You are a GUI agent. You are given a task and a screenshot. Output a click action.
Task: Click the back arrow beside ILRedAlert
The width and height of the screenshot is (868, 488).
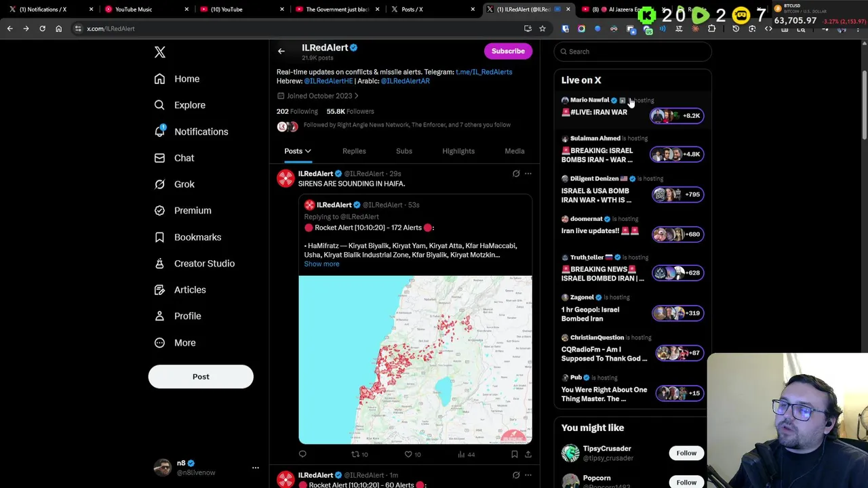(x=281, y=51)
